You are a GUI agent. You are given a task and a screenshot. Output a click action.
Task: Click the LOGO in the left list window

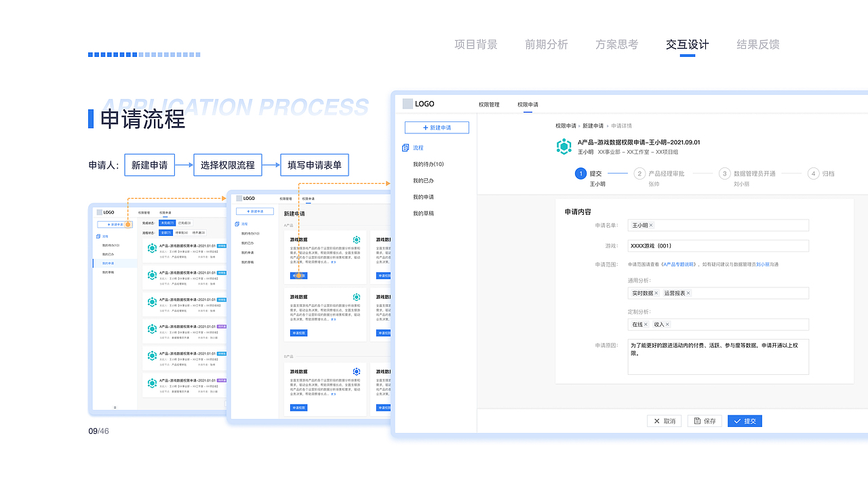(106, 212)
